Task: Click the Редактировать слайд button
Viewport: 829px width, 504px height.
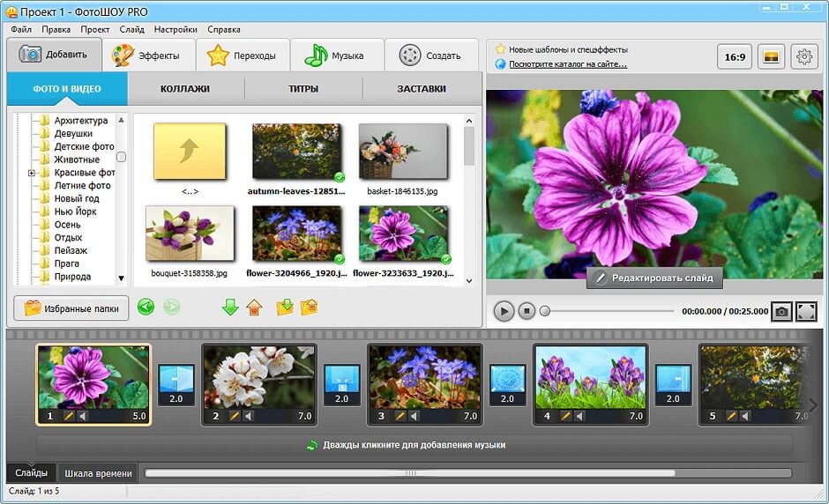Action: [655, 278]
